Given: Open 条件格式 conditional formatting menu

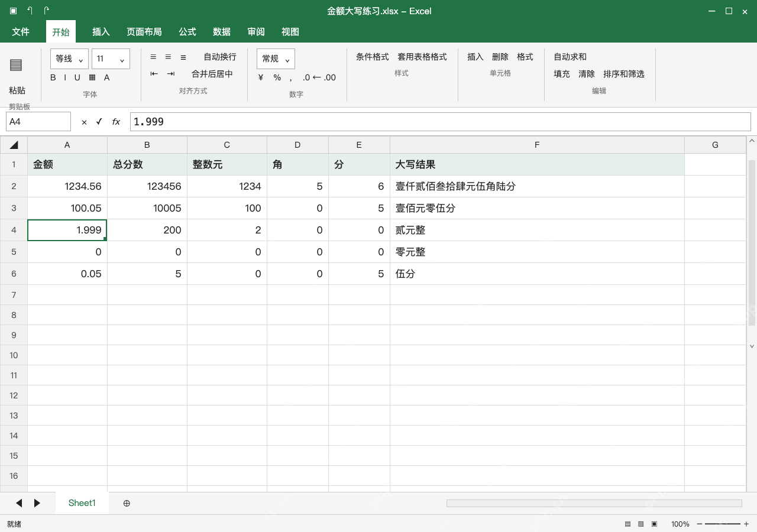Looking at the screenshot, I should 373,57.
